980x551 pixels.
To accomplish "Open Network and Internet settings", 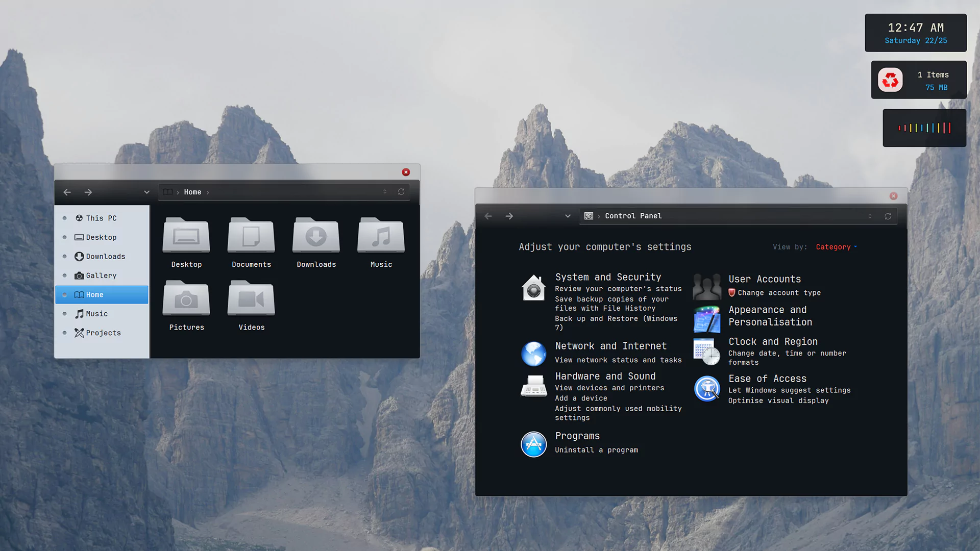I will [611, 345].
